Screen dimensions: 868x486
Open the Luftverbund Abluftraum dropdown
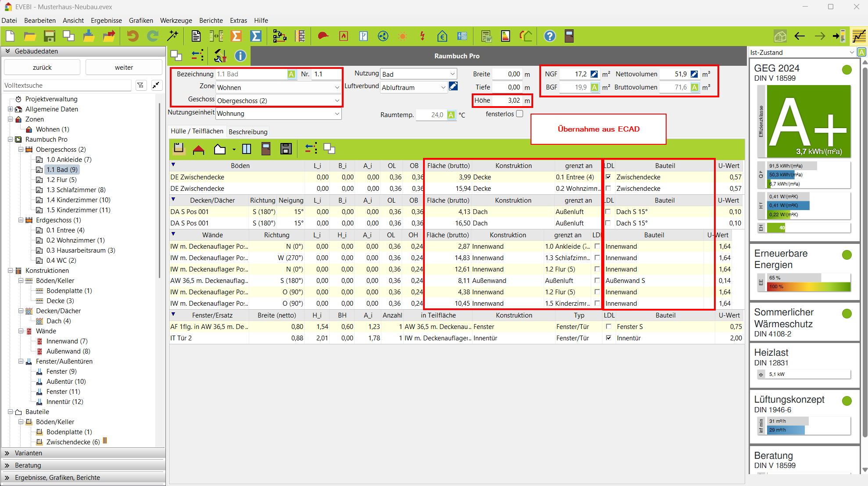[443, 87]
